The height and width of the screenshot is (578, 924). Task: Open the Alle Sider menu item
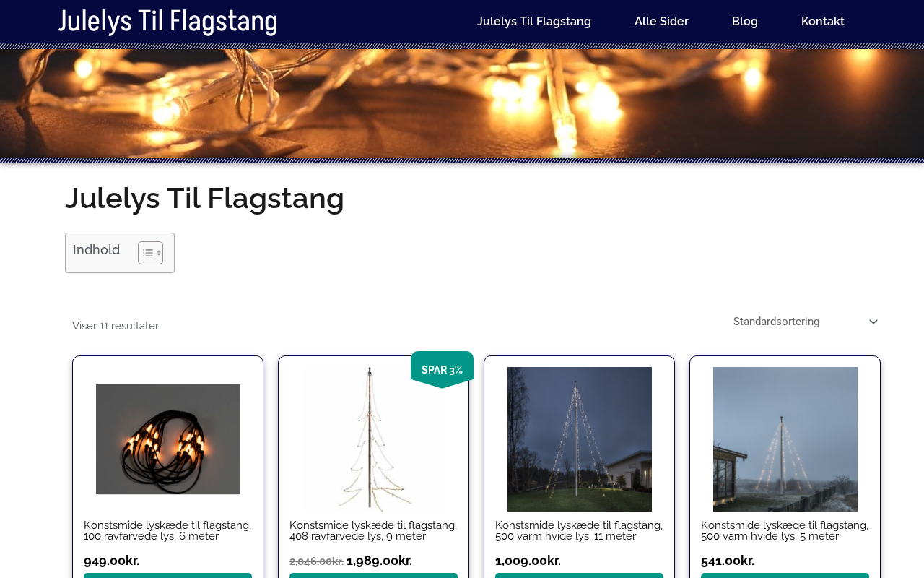point(661,22)
